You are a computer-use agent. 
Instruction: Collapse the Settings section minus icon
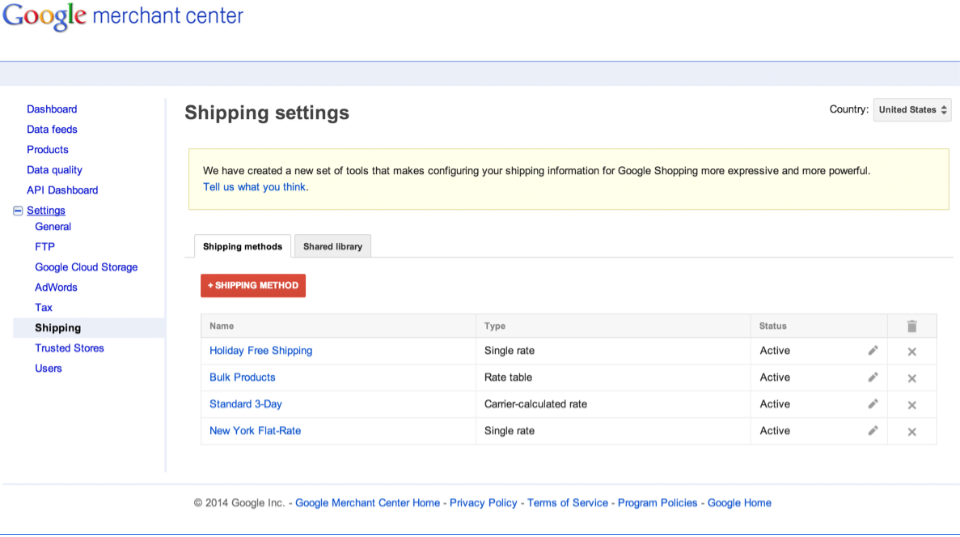18,211
